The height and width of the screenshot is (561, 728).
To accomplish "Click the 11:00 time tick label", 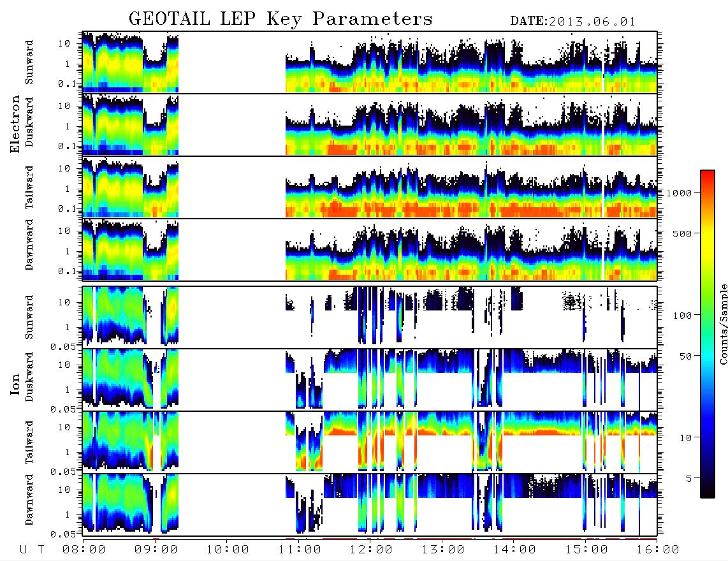I will click(x=300, y=550).
